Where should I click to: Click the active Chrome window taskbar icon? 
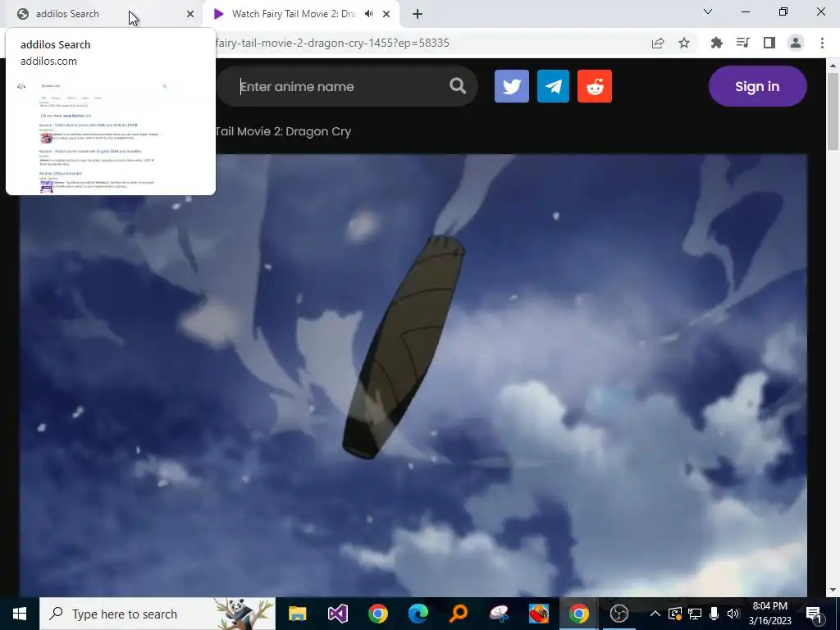578,614
